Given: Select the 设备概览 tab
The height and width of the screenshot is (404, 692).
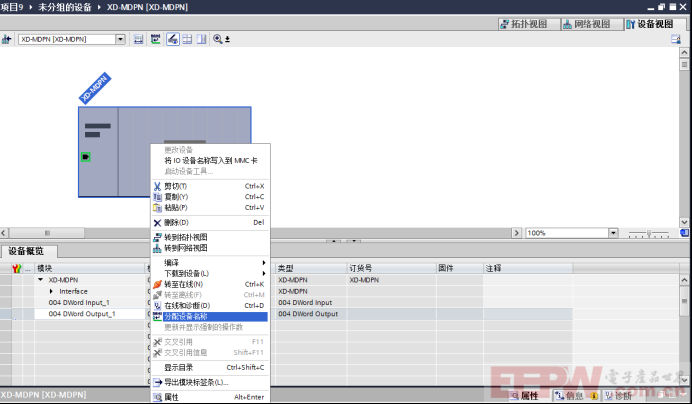Looking at the screenshot, I should (x=28, y=251).
